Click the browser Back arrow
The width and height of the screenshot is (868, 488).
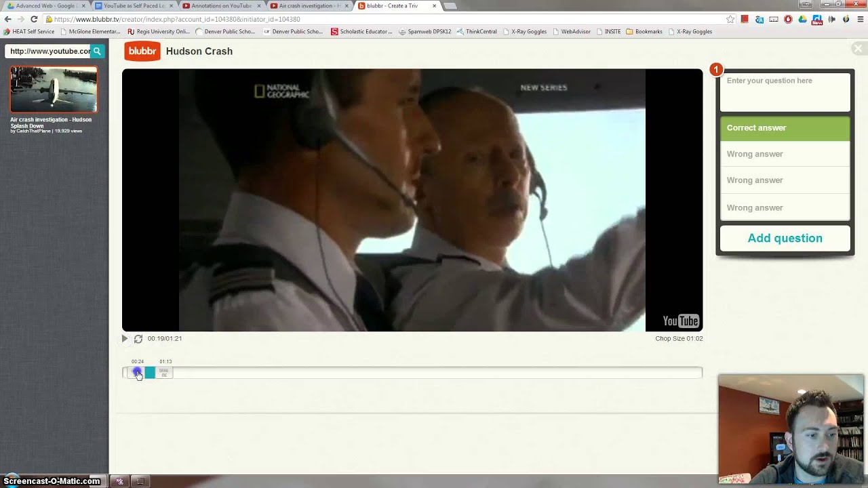click(x=8, y=19)
